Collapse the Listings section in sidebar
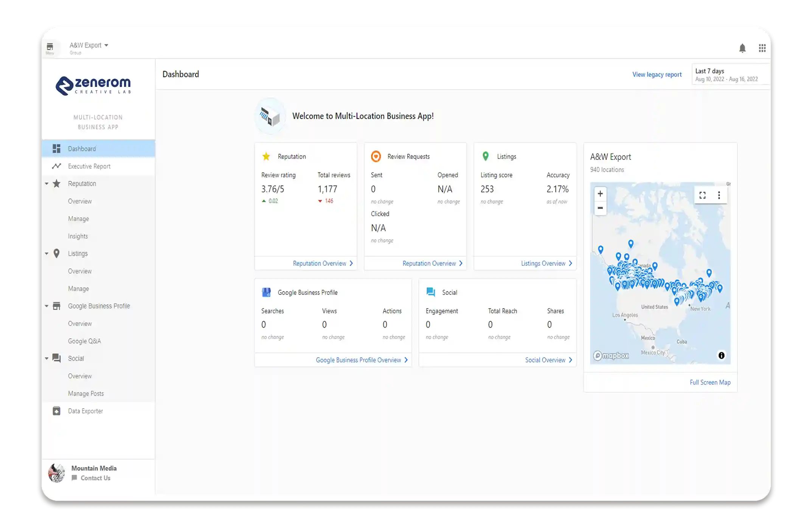This screenshot has height=528, width=812. (46, 254)
